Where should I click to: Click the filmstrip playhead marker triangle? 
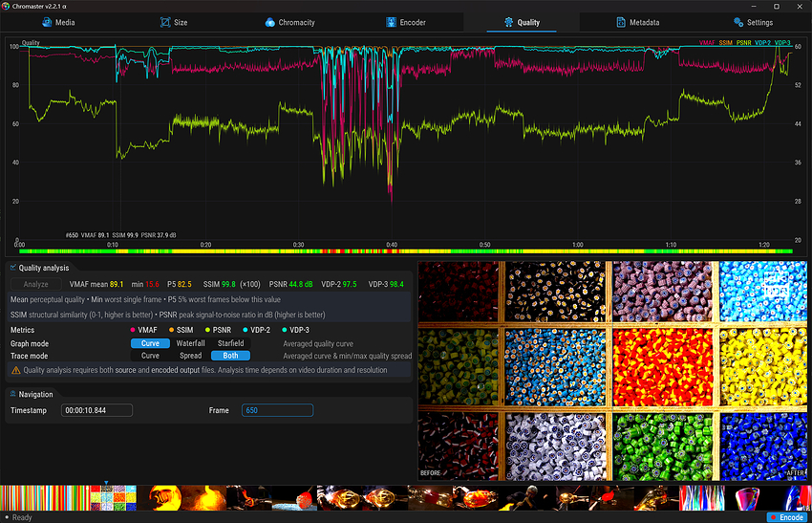point(106,483)
